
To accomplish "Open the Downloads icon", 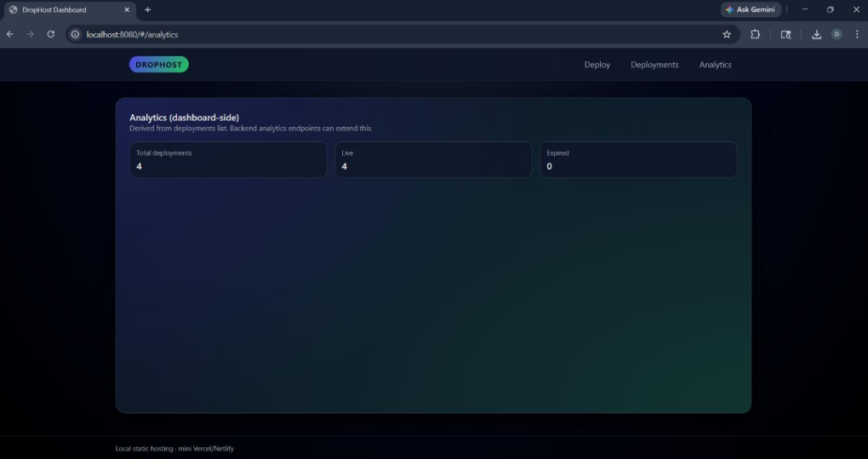I will click(x=817, y=34).
